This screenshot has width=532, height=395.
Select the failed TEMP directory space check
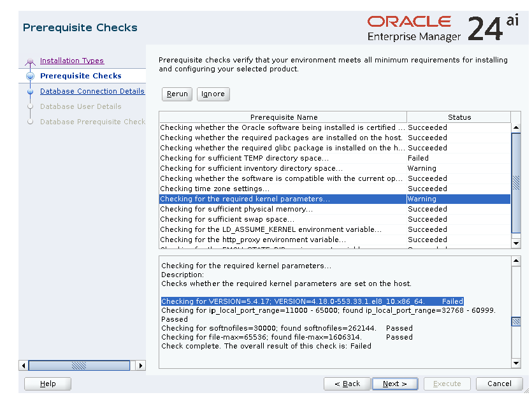point(283,158)
